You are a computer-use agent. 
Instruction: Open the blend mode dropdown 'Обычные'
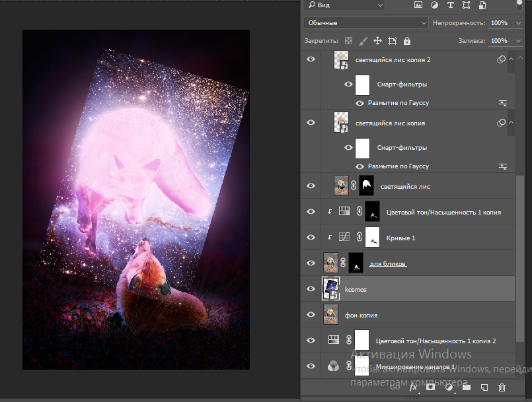click(x=365, y=22)
